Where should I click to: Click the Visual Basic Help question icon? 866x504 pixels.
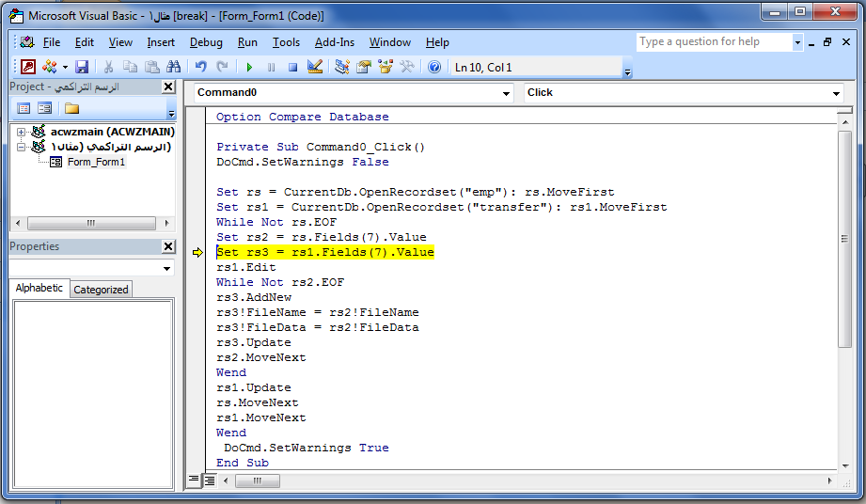tap(434, 67)
